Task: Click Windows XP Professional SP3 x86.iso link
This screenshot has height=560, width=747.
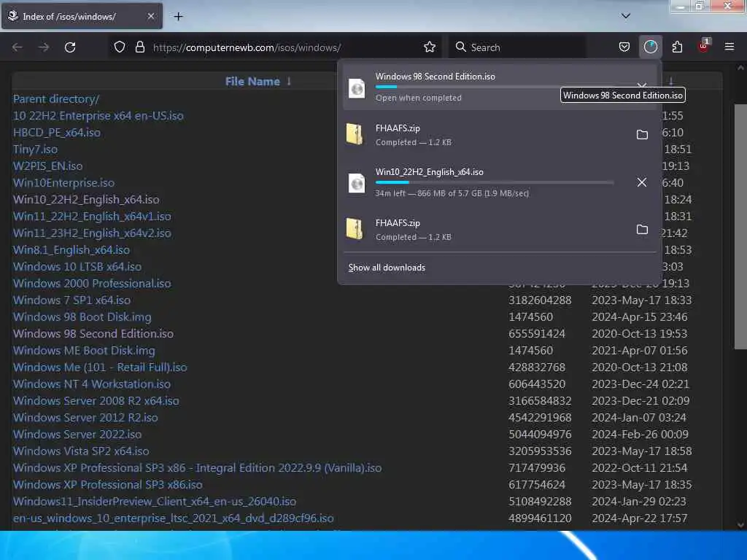Action: tap(108, 485)
